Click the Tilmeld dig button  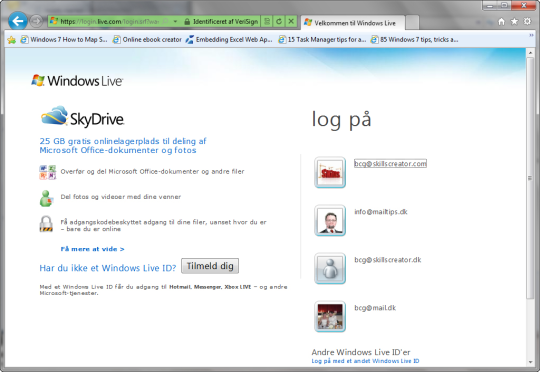pyautogui.click(x=210, y=266)
